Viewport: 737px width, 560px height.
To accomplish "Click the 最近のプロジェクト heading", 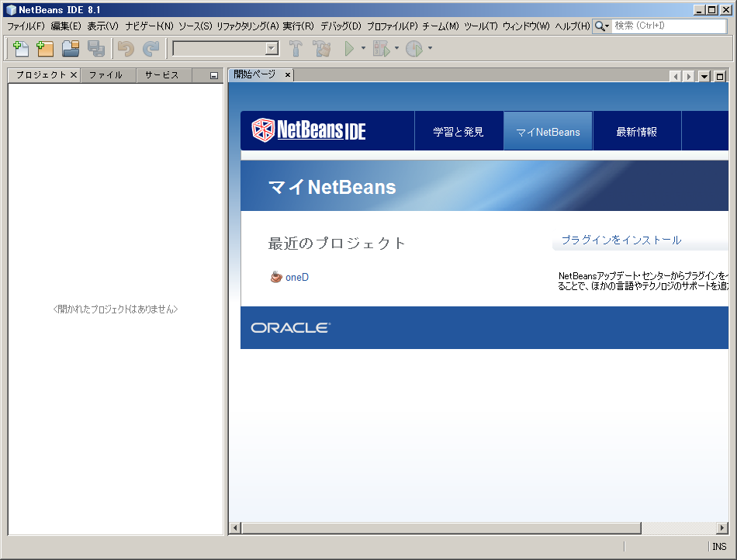I will click(x=337, y=243).
